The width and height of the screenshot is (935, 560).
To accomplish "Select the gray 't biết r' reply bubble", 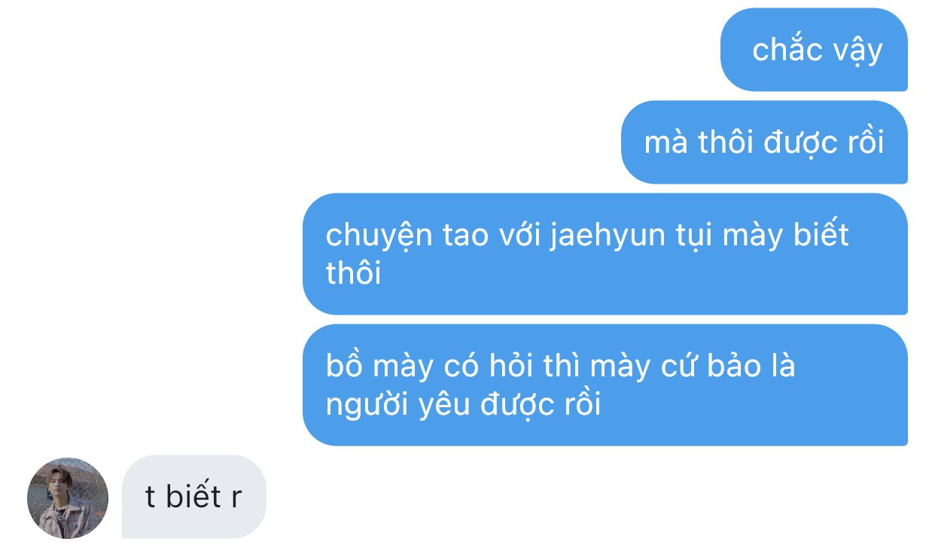I will tap(194, 497).
